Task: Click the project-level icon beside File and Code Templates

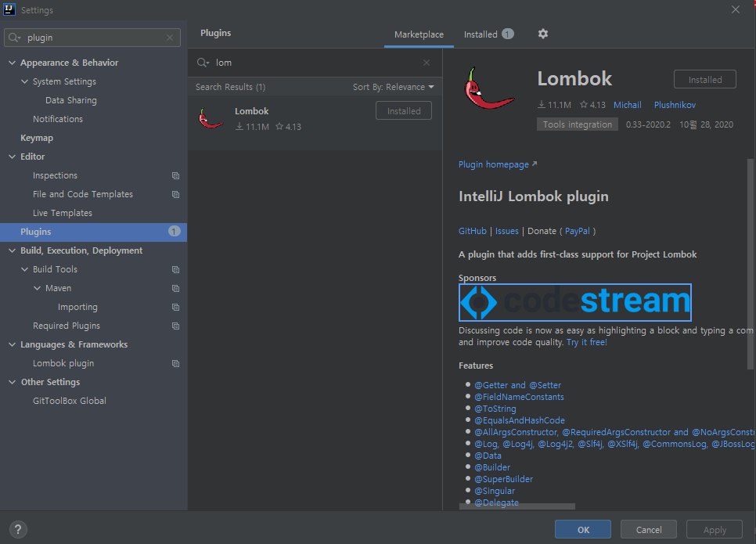Action: (x=175, y=194)
